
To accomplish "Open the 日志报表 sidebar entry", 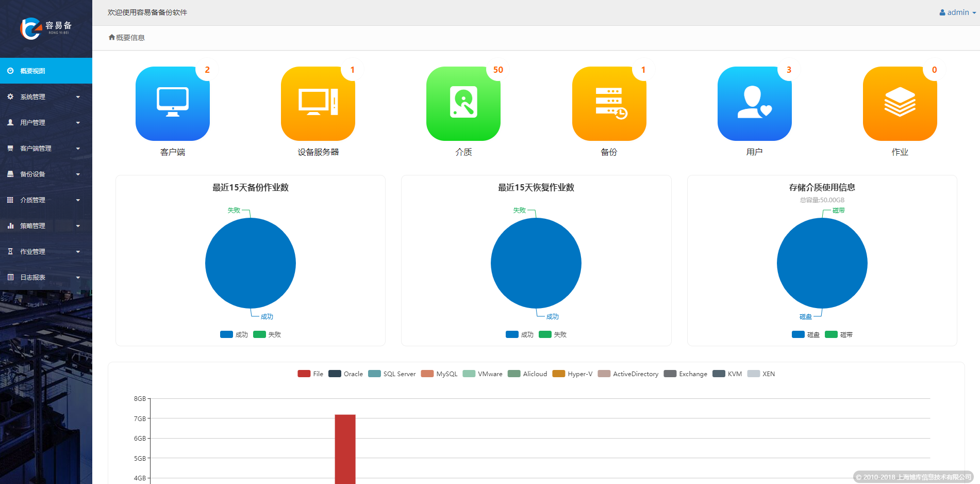I will (x=46, y=277).
